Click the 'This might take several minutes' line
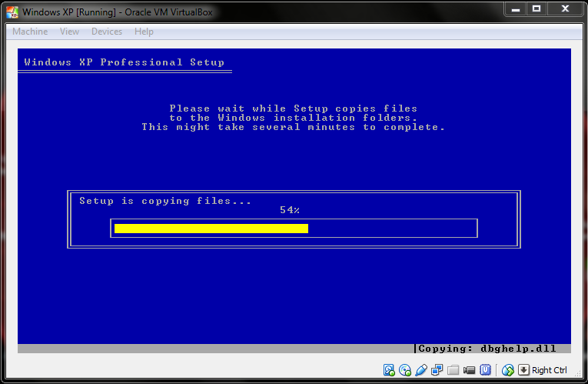This screenshot has height=384, width=588. (x=294, y=127)
